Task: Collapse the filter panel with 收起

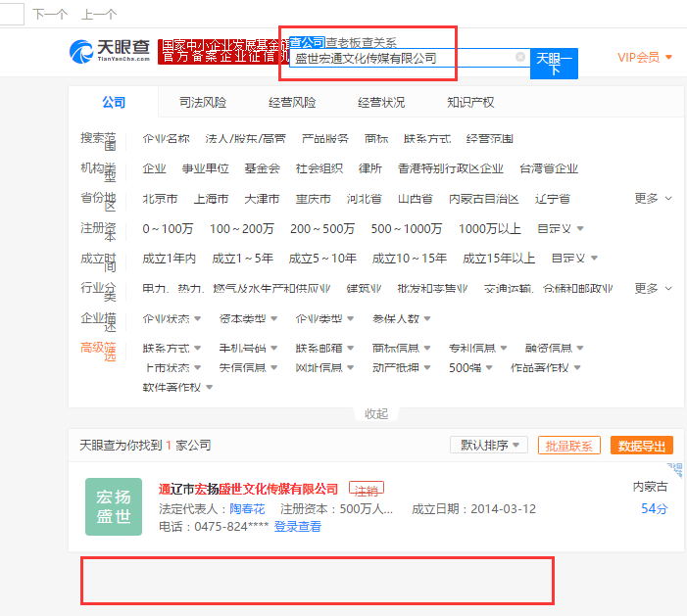Action: (376, 413)
